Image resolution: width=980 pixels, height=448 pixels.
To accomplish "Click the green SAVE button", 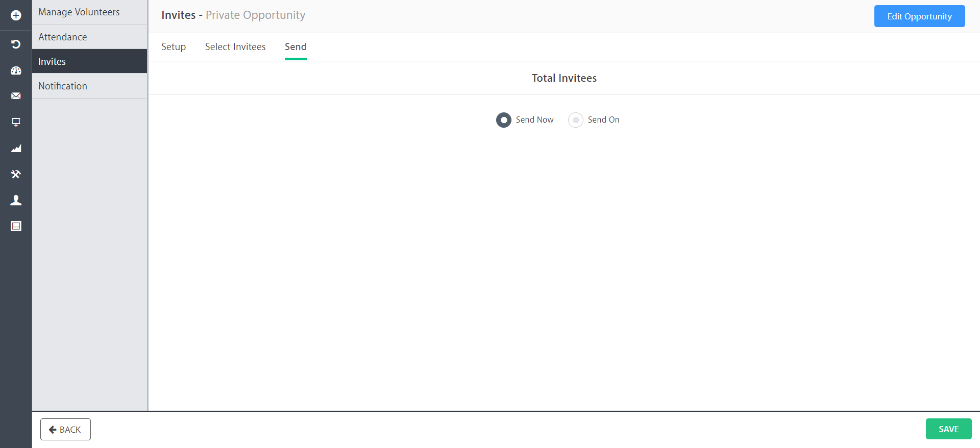I will (x=948, y=429).
